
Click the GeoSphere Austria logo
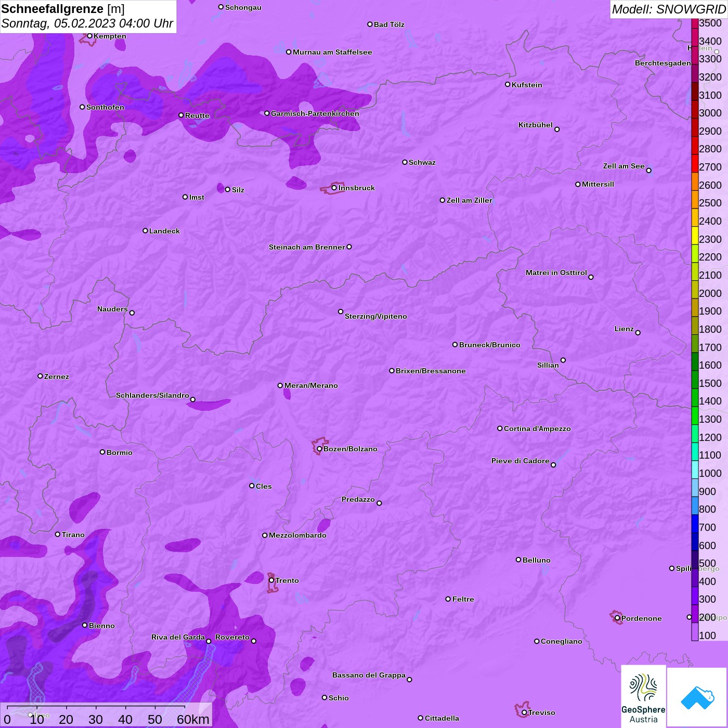(x=643, y=696)
